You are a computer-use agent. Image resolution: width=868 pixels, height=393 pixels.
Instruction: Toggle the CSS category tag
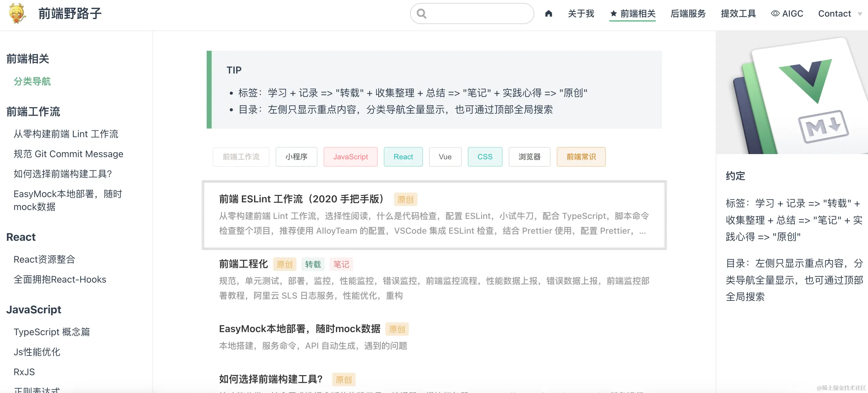click(484, 157)
